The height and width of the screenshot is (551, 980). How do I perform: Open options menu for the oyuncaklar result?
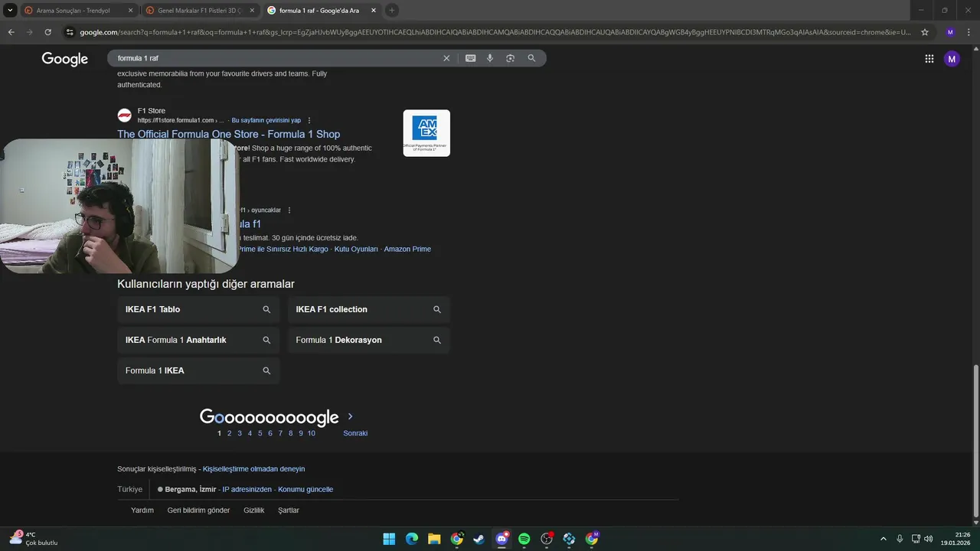click(289, 210)
